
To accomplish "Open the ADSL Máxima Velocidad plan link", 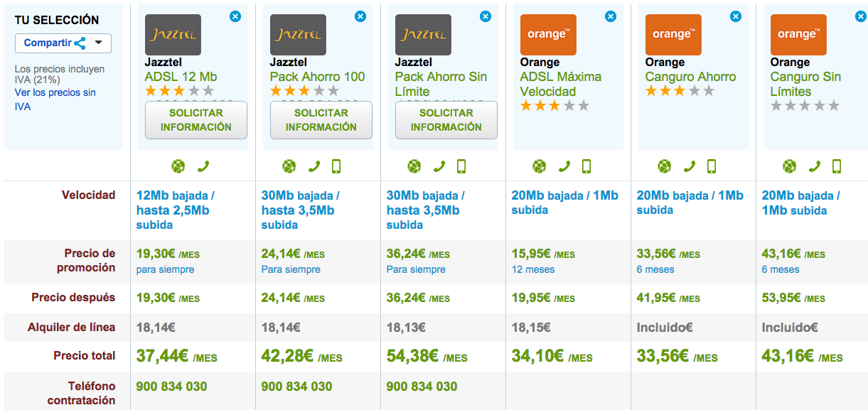I will click(561, 84).
